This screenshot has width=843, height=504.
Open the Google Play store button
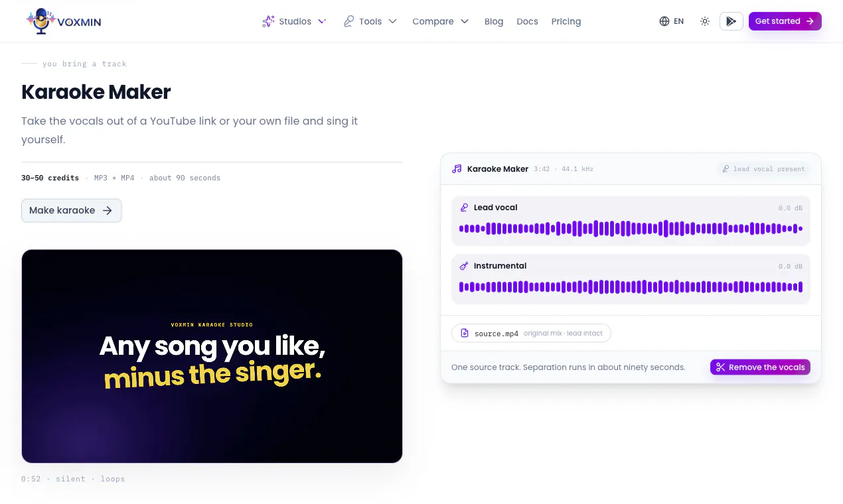click(731, 21)
